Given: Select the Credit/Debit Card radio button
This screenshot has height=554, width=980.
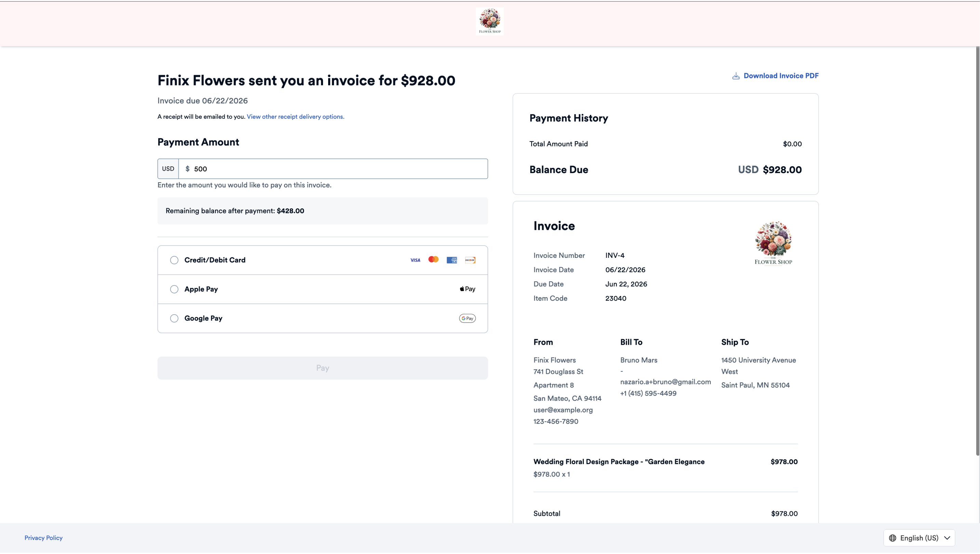Looking at the screenshot, I should tap(174, 260).
